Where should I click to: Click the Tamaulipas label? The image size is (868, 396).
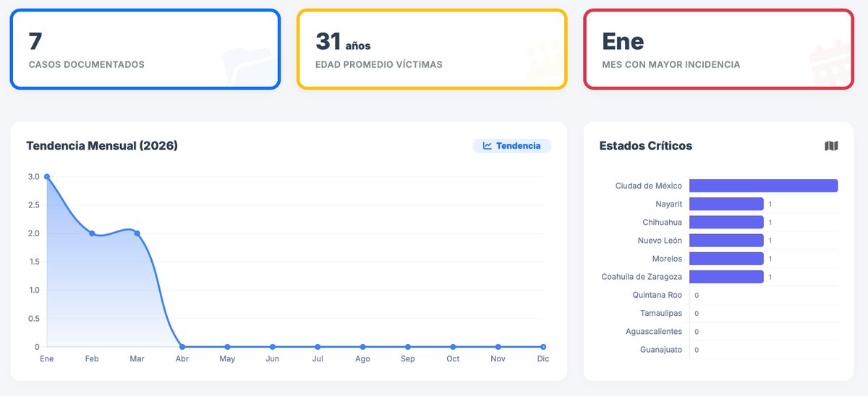(x=661, y=313)
